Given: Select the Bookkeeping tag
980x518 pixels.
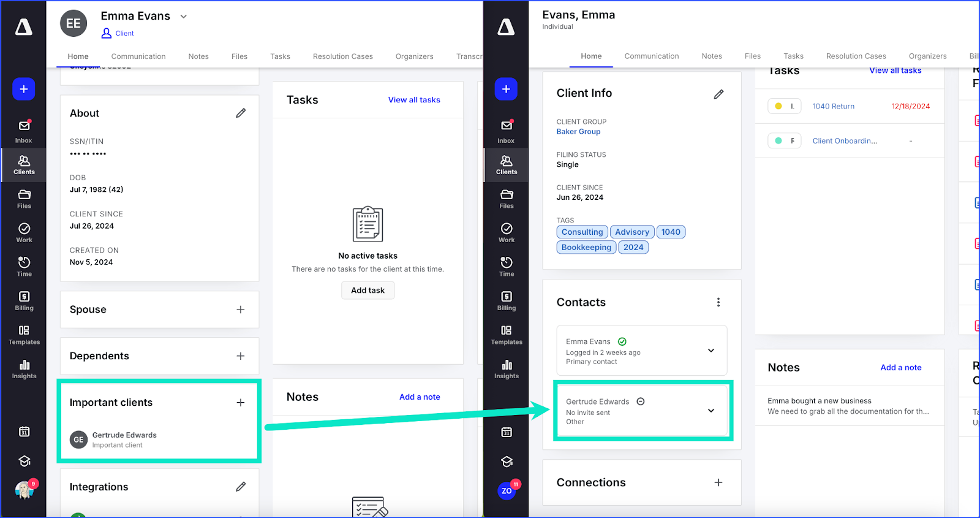Looking at the screenshot, I should [x=586, y=248].
